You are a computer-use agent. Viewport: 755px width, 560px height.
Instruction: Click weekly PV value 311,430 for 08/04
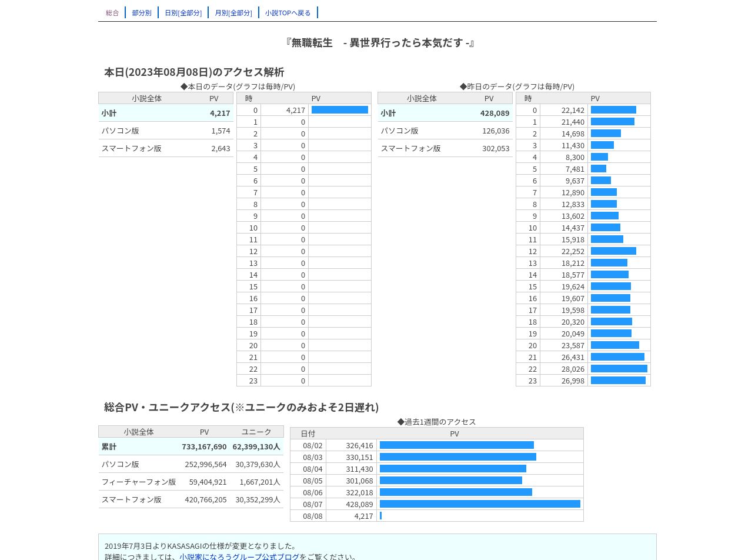[x=359, y=469]
